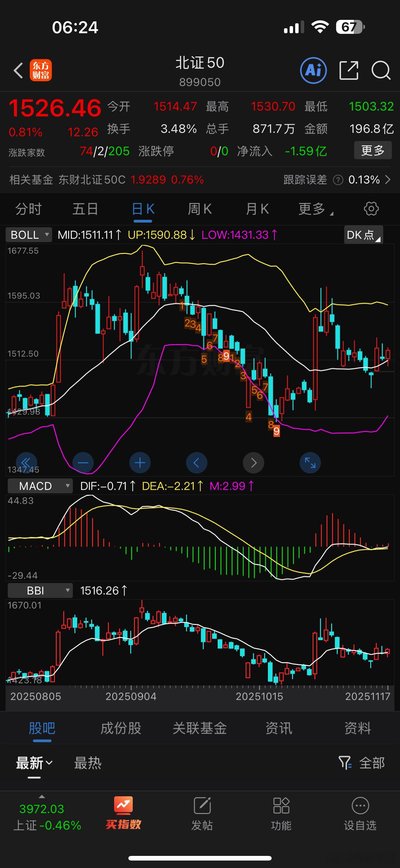Tap the share export icon

click(x=349, y=70)
